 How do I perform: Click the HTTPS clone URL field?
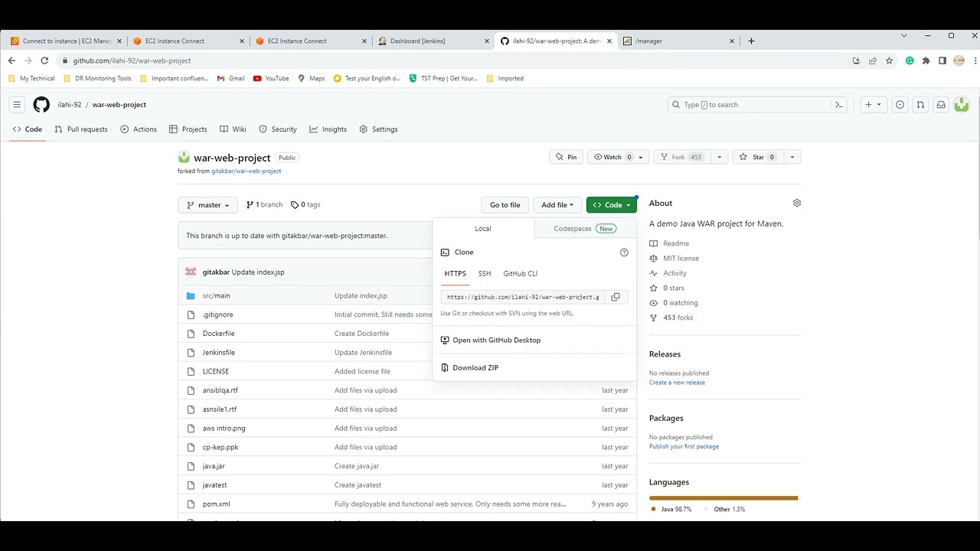click(524, 297)
